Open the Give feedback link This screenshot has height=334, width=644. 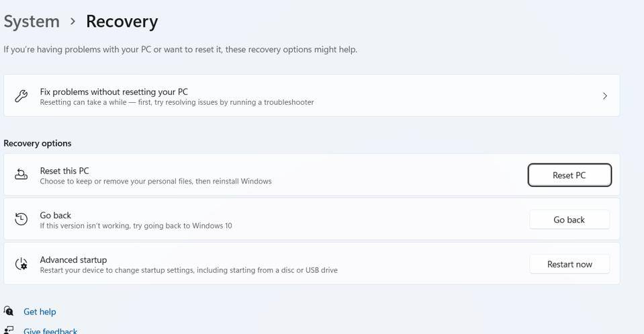50,330
